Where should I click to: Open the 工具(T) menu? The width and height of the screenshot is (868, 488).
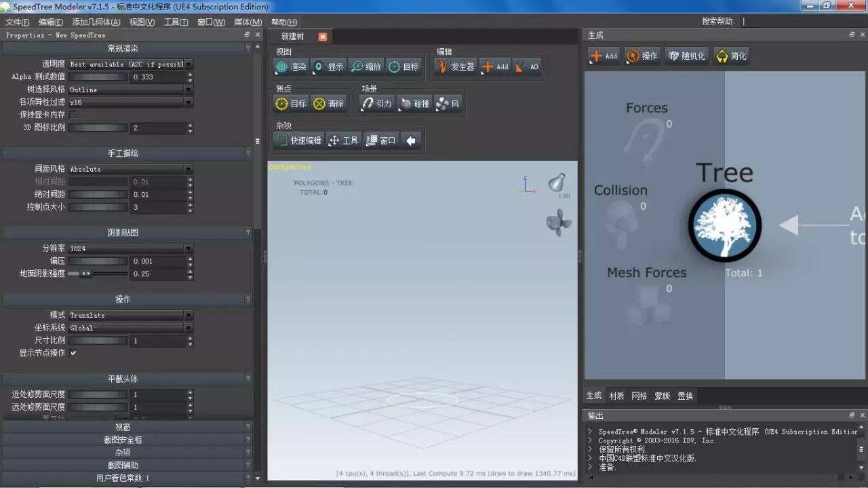176,22
